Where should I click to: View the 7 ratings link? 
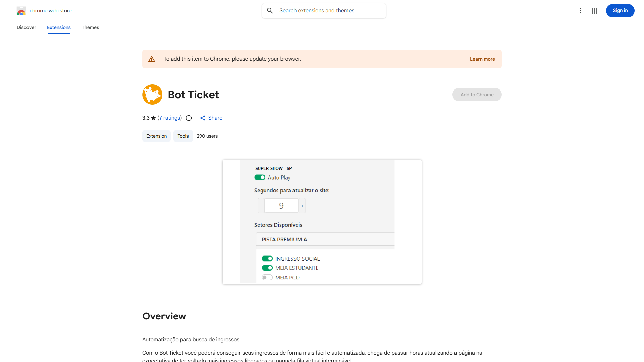coord(169,118)
